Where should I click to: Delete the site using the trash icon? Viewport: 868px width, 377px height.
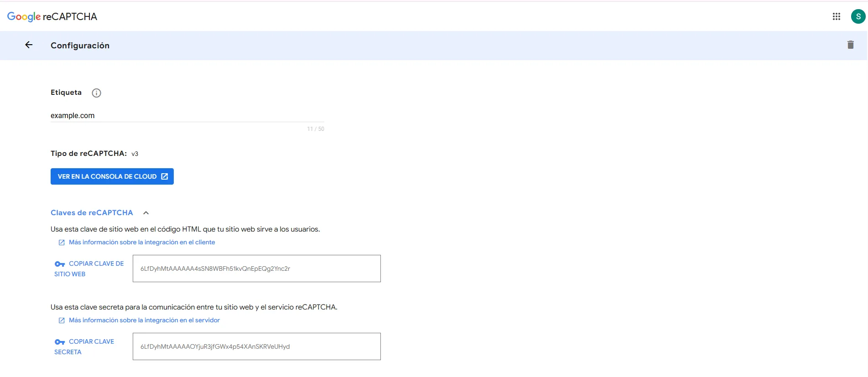click(x=850, y=45)
